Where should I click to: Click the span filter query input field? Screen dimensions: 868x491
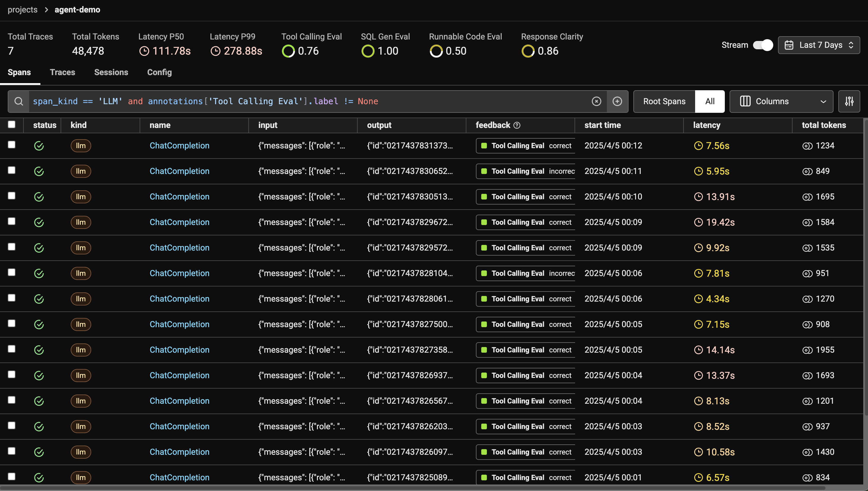tap(310, 102)
